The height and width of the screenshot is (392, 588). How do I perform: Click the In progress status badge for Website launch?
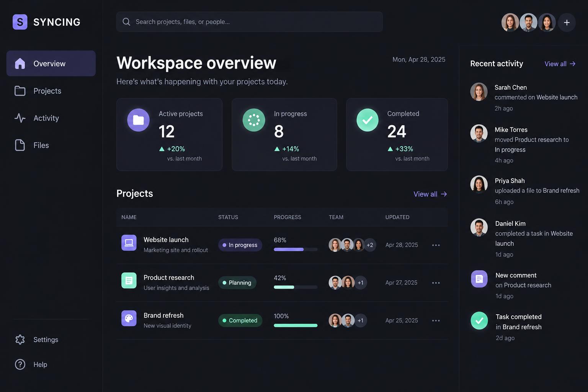tap(240, 245)
